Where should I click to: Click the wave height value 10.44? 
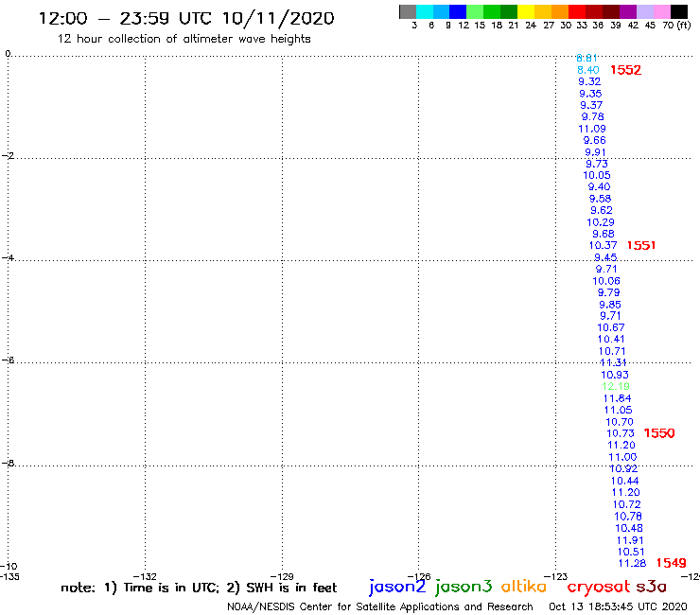(625, 481)
